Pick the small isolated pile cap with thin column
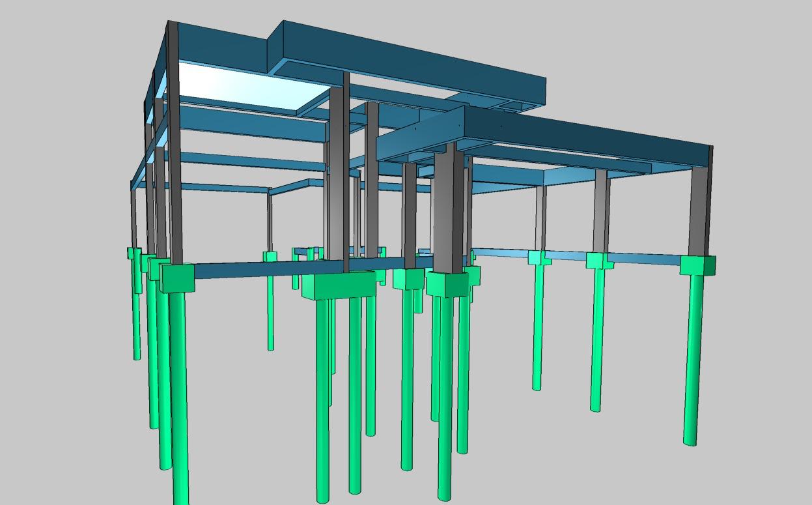Viewport: 812px width, 505px height. (270, 256)
